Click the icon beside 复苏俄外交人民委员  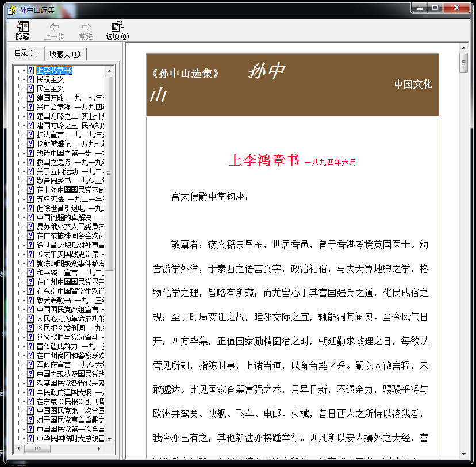(x=30, y=227)
